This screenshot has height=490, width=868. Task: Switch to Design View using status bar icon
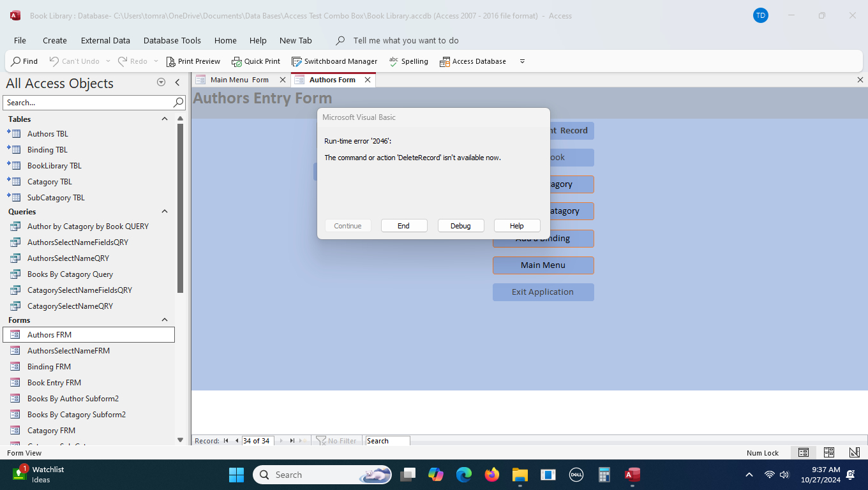click(x=855, y=452)
